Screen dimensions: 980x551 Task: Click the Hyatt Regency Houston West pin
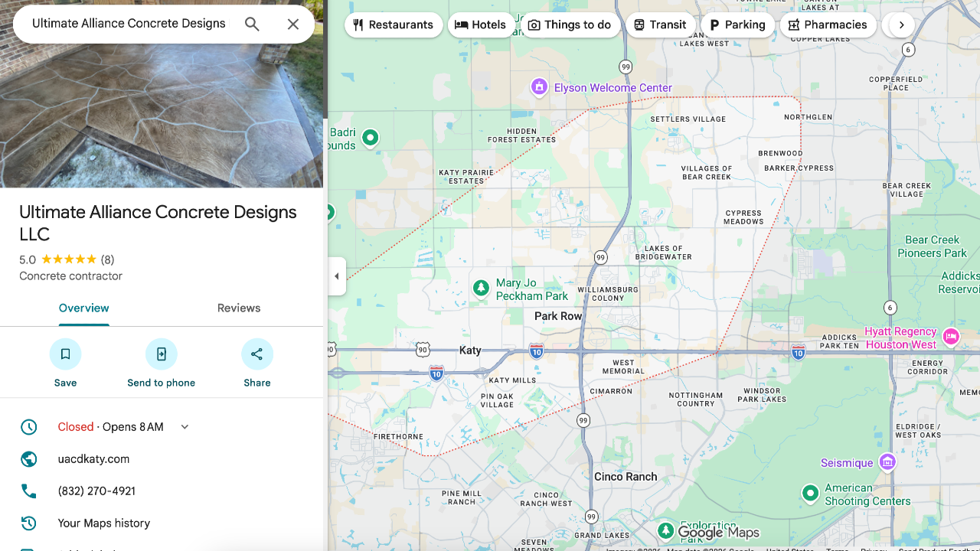[x=951, y=336]
